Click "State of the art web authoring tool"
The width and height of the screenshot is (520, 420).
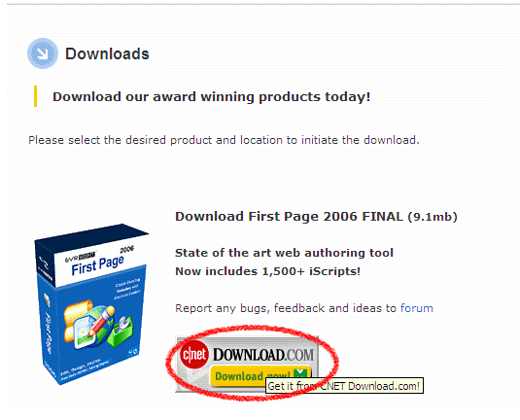[x=284, y=253]
